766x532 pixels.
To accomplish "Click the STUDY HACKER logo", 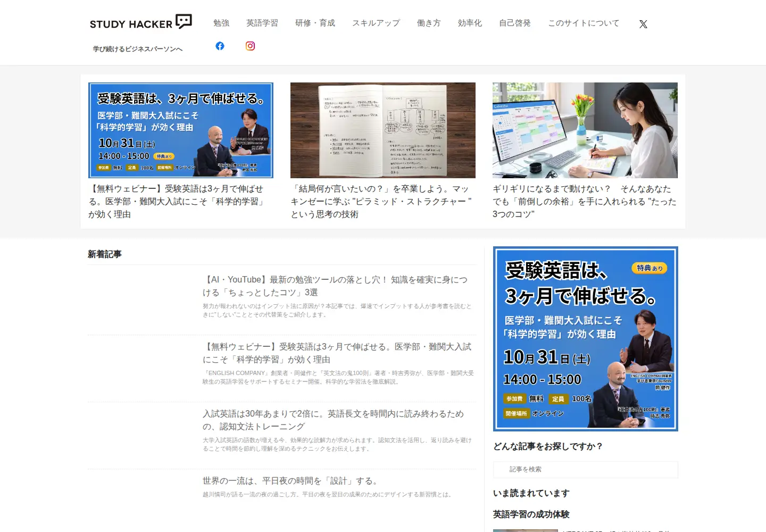I will (x=141, y=22).
